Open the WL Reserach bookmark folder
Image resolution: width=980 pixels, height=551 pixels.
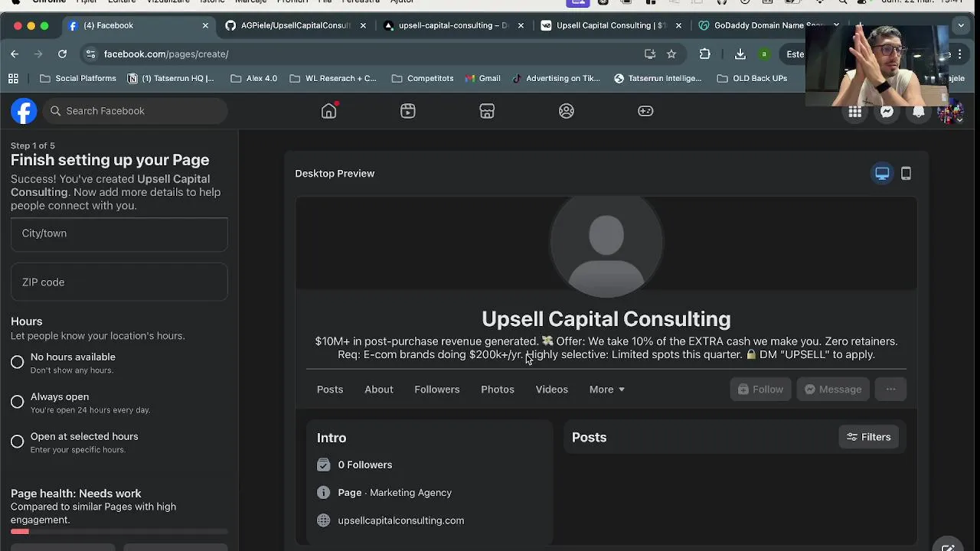pyautogui.click(x=333, y=78)
